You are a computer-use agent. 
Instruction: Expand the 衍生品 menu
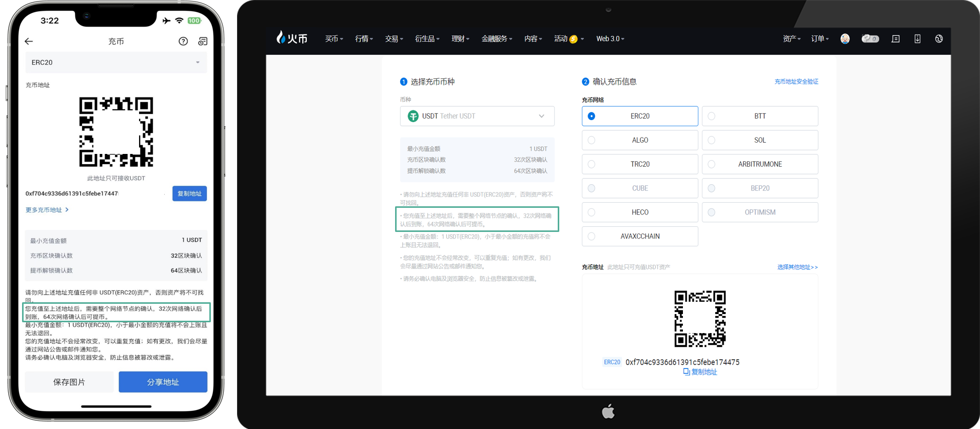point(427,39)
